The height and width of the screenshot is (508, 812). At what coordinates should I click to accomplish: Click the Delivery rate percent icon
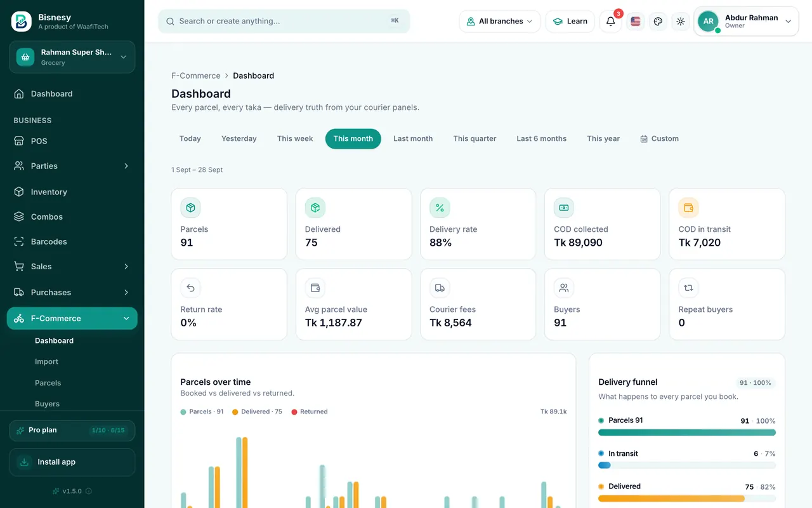pos(440,208)
